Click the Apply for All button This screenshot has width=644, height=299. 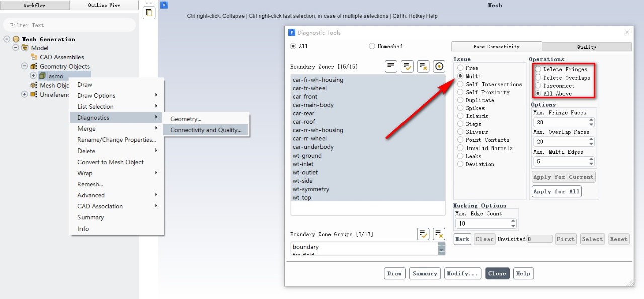pyautogui.click(x=556, y=191)
